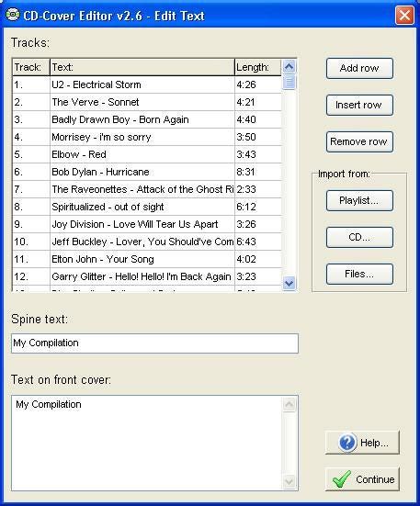Click the Length column header
The image size is (420, 506).
coord(258,67)
